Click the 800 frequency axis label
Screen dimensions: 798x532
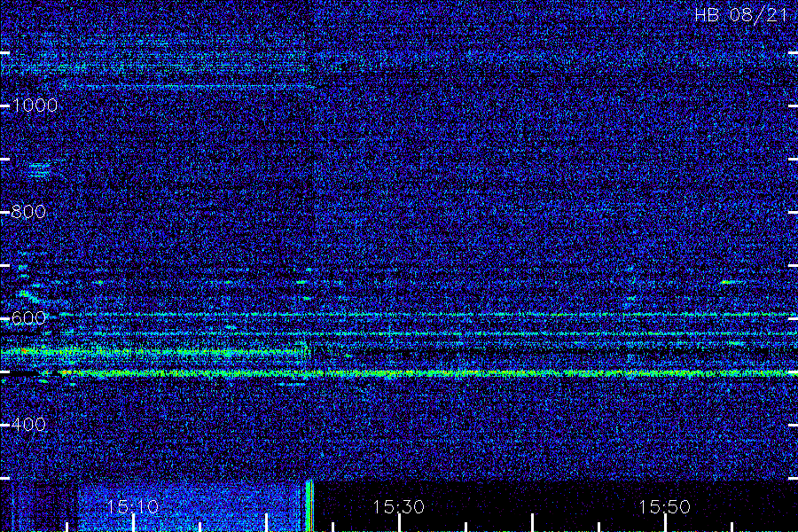[x=28, y=212]
